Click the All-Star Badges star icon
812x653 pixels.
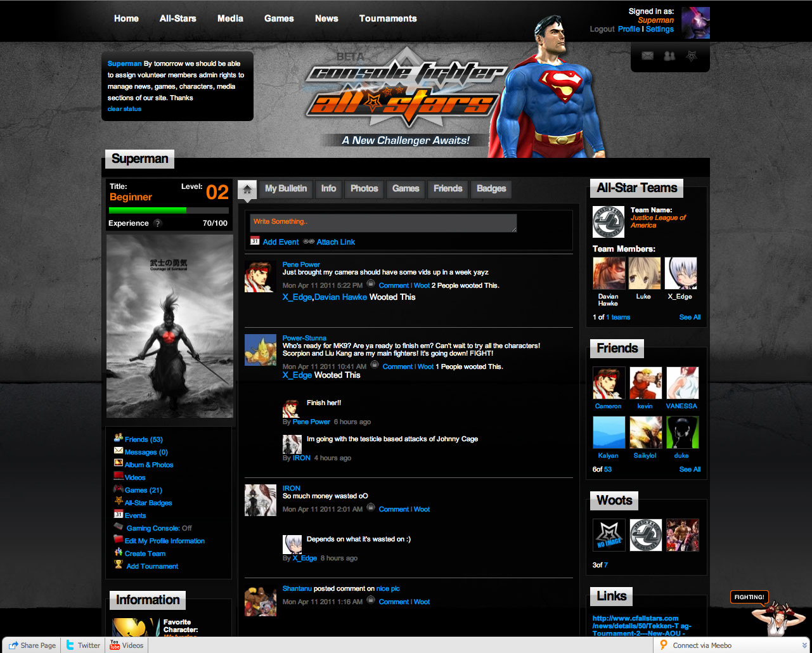click(x=119, y=501)
